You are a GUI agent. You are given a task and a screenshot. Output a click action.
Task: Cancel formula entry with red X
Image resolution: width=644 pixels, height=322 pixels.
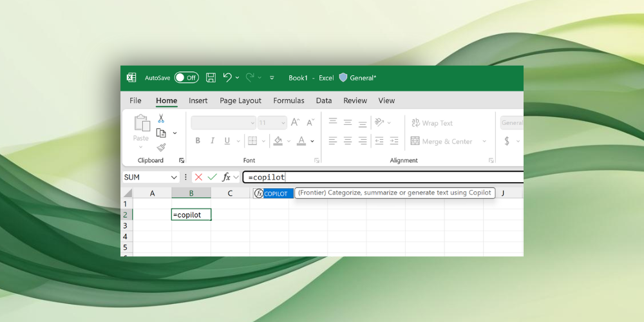pyautogui.click(x=199, y=177)
